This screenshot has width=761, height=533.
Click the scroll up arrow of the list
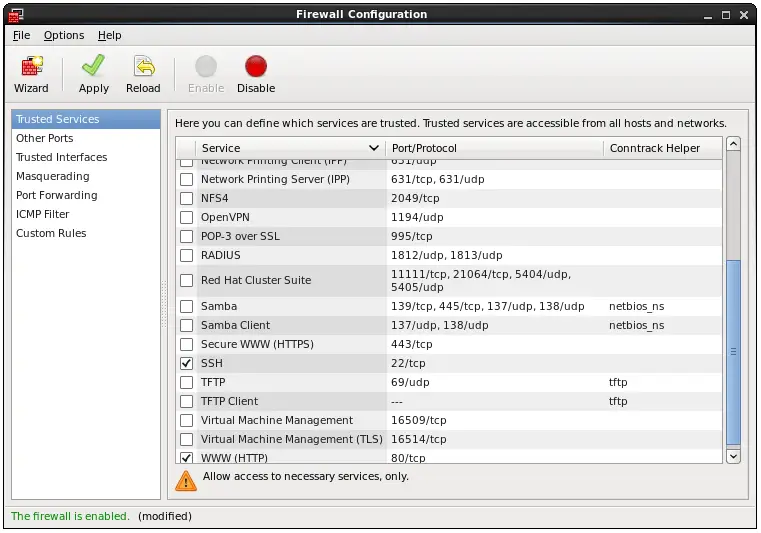[x=733, y=144]
